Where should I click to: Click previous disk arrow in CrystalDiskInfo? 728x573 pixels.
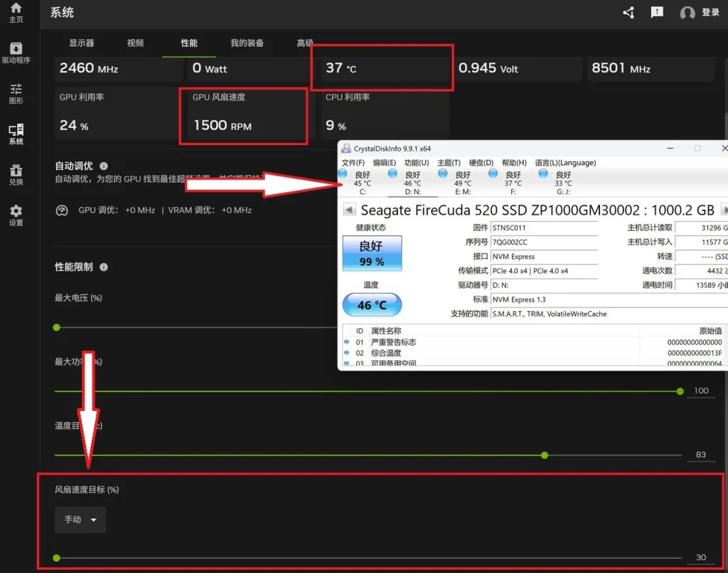349,210
